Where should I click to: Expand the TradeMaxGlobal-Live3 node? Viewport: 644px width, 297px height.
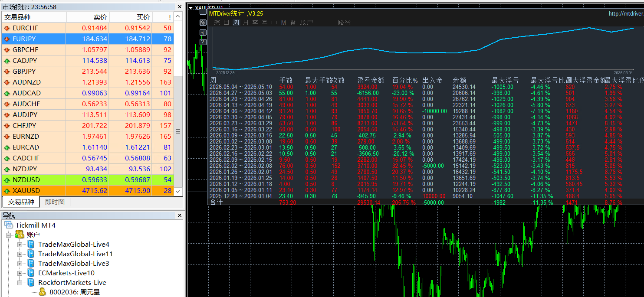click(20, 263)
